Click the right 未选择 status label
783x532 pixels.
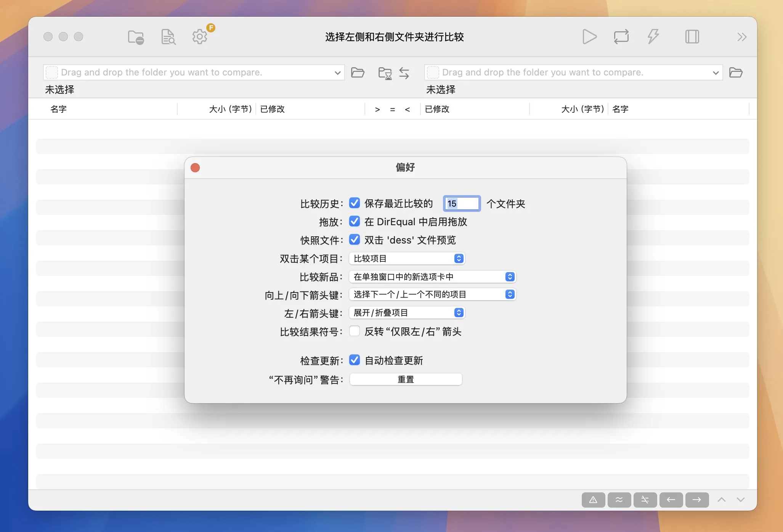point(441,90)
